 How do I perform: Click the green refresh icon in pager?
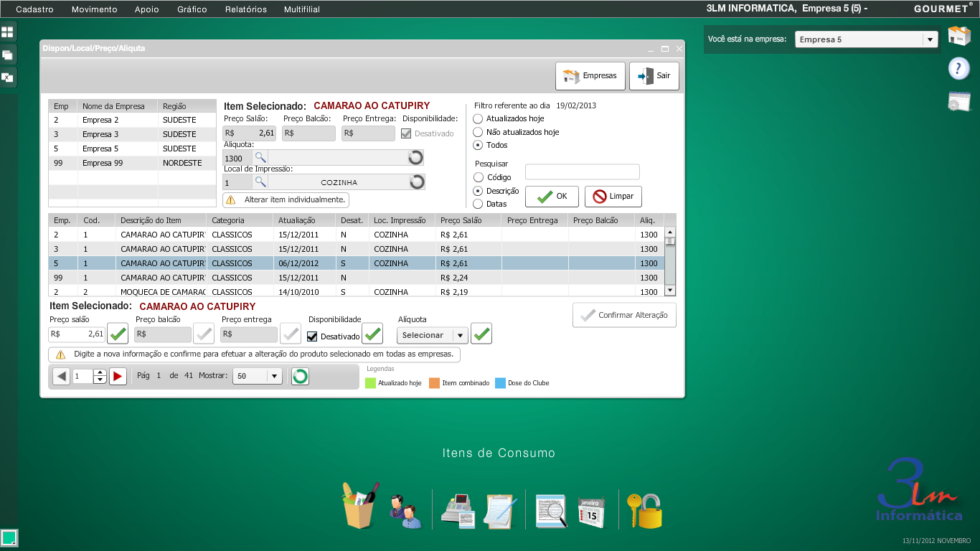(x=300, y=376)
